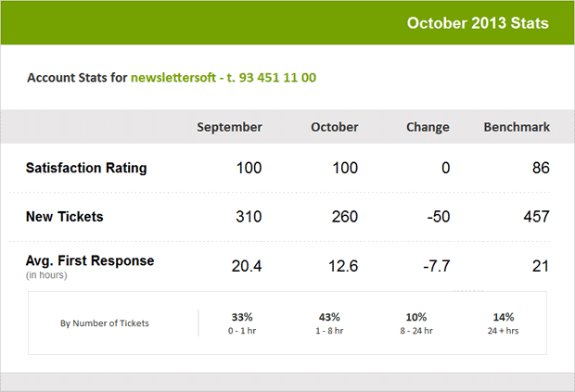Click the new tickets change value -50
Viewport: 575px width, 392px height.
(x=439, y=217)
